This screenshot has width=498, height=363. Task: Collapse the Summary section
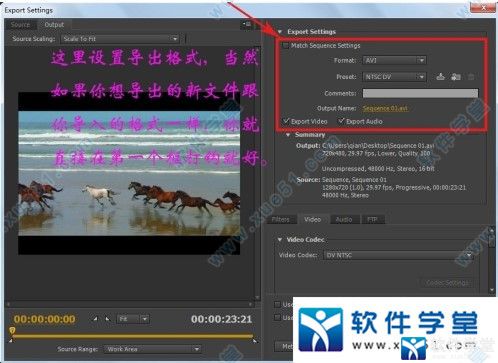[x=288, y=135]
